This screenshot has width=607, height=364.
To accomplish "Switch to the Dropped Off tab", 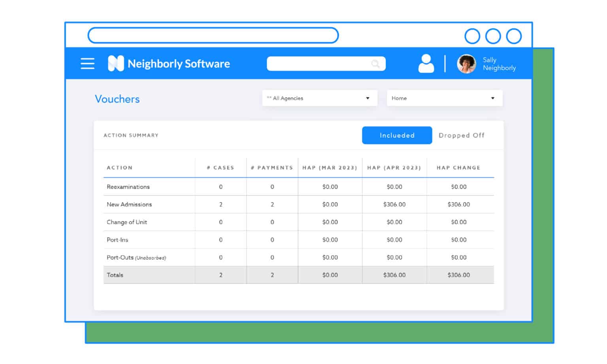I will point(461,135).
